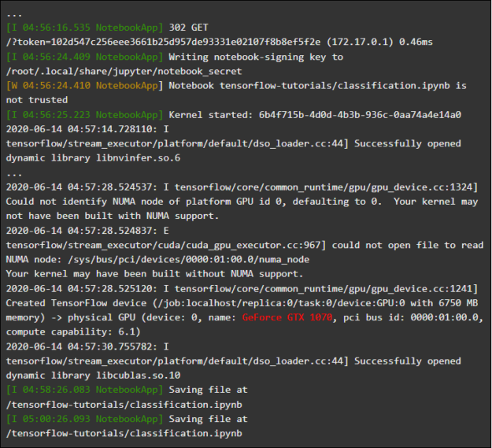492x448 pixels.
Task: Click the 'cuda_gpu_executor.cc:967]' error line
Action: point(245,245)
